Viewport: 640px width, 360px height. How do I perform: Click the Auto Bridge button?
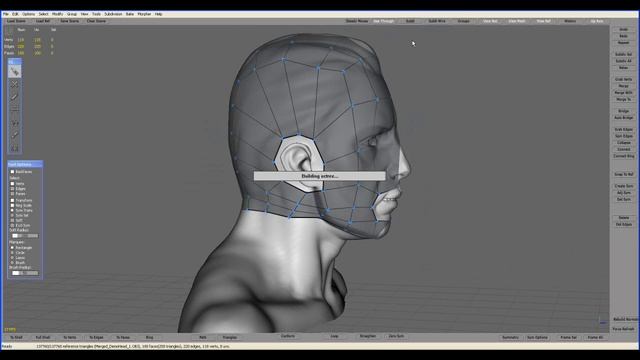click(x=623, y=118)
